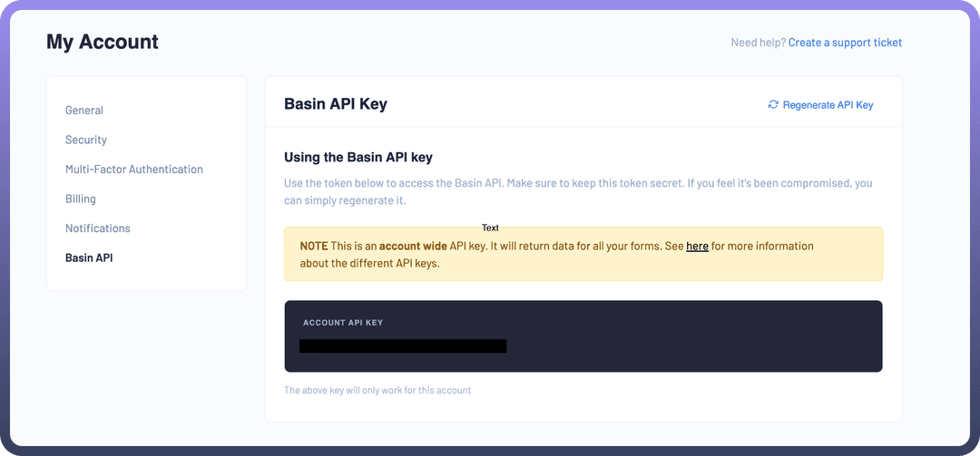The width and height of the screenshot is (980, 456).
Task: Select Multi-Factor Authentication in the sidebar
Action: pyautogui.click(x=134, y=170)
